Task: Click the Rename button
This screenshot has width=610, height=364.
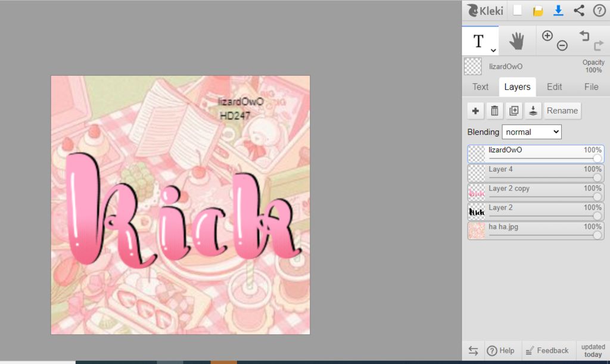Action: pos(562,111)
